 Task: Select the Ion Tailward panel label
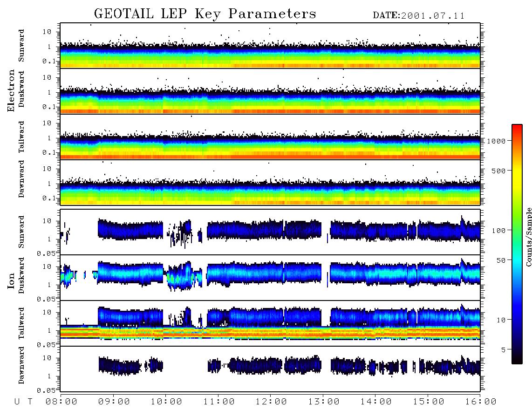[x=21, y=323]
